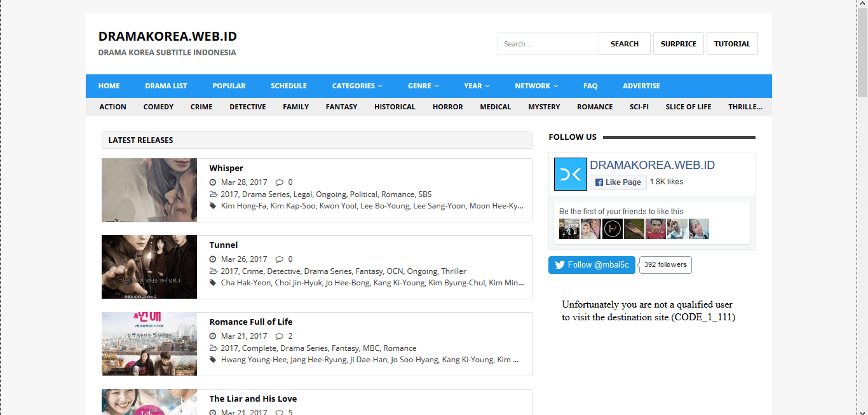Click Choi Jin-Hyuk cast tag
868x415 pixels.
pyautogui.click(x=298, y=283)
